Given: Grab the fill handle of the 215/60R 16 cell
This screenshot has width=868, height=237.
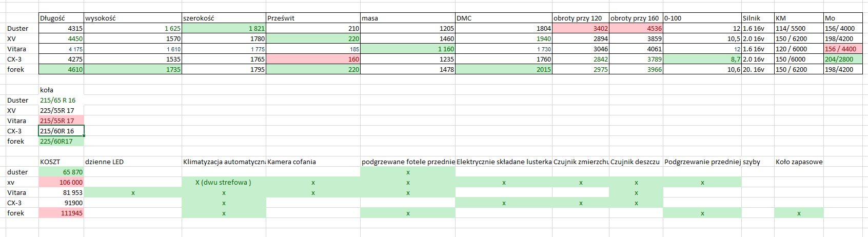Looking at the screenshot, I should (84, 135).
